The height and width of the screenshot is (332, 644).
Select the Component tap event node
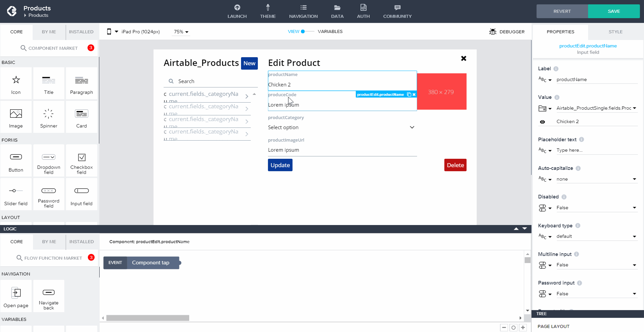(x=141, y=263)
